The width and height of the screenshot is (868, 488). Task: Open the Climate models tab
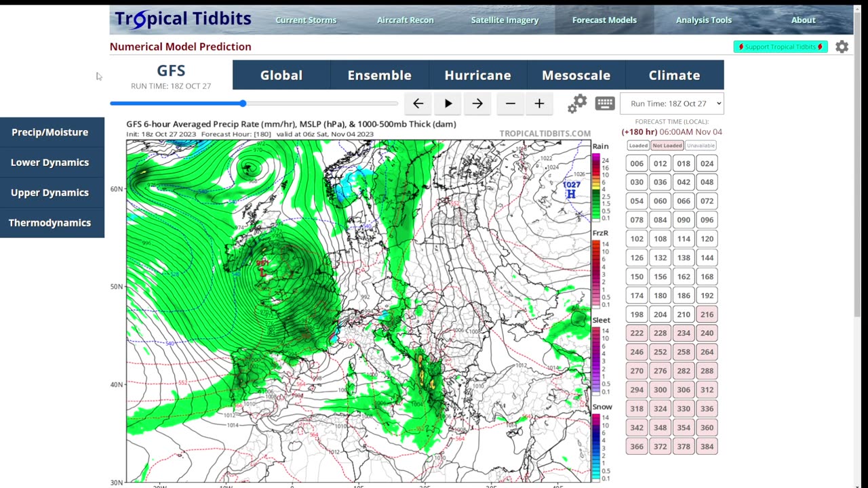point(674,75)
